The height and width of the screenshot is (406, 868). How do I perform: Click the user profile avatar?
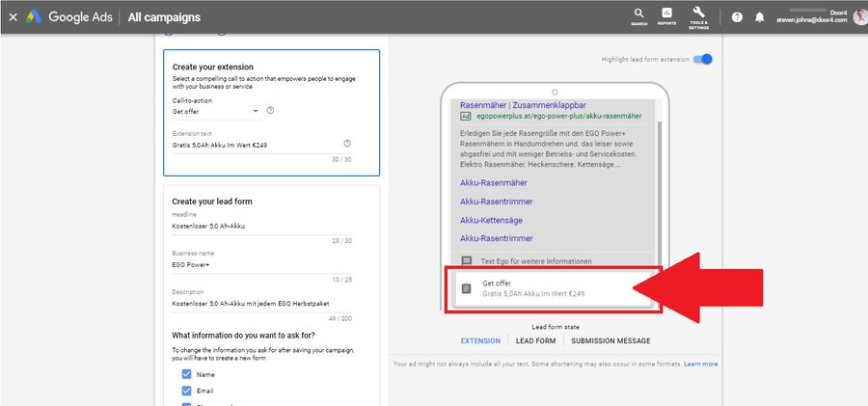859,17
